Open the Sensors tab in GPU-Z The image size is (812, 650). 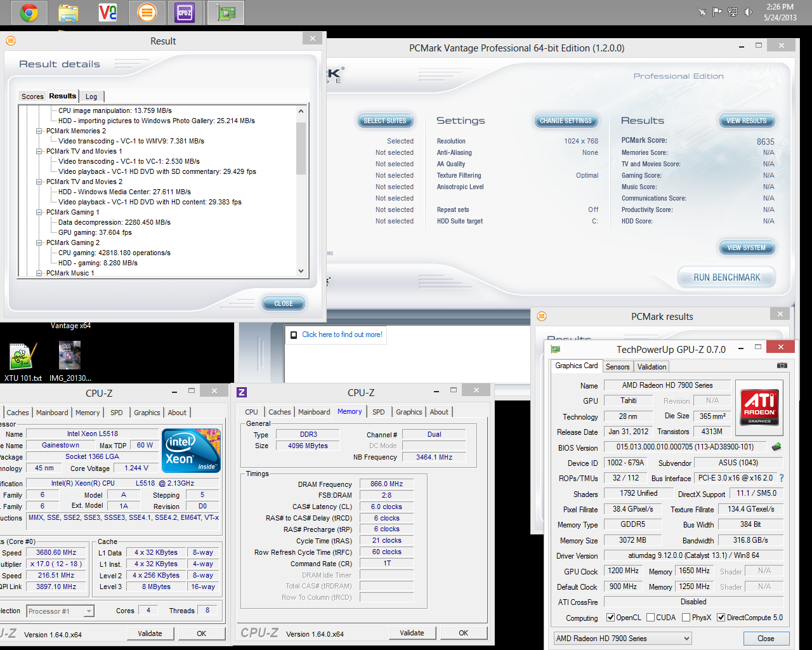pos(617,367)
